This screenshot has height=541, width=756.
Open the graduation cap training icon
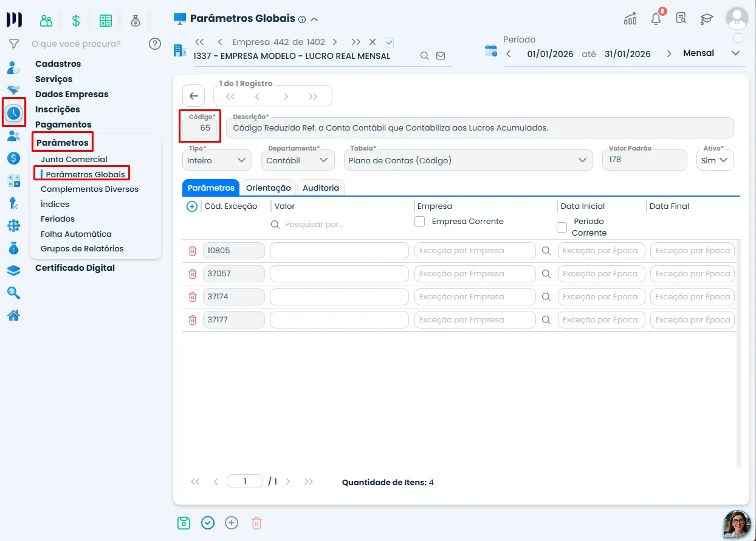[x=706, y=19]
